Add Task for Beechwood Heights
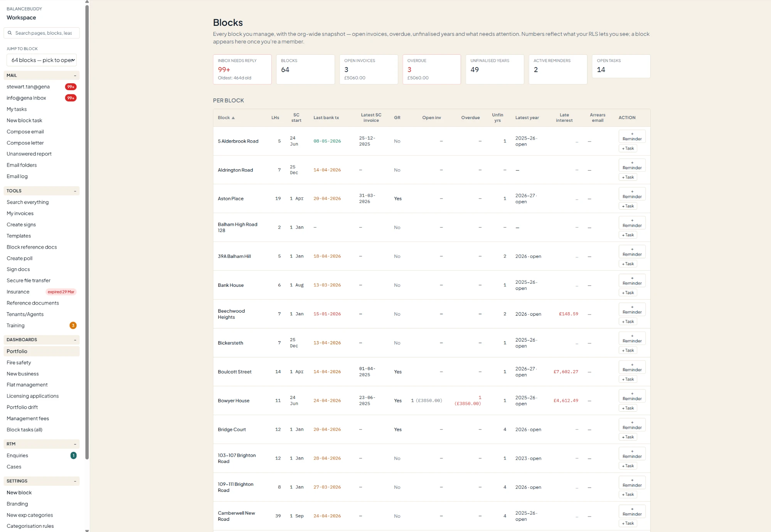Screen dimensions: 771x532 point(628,322)
